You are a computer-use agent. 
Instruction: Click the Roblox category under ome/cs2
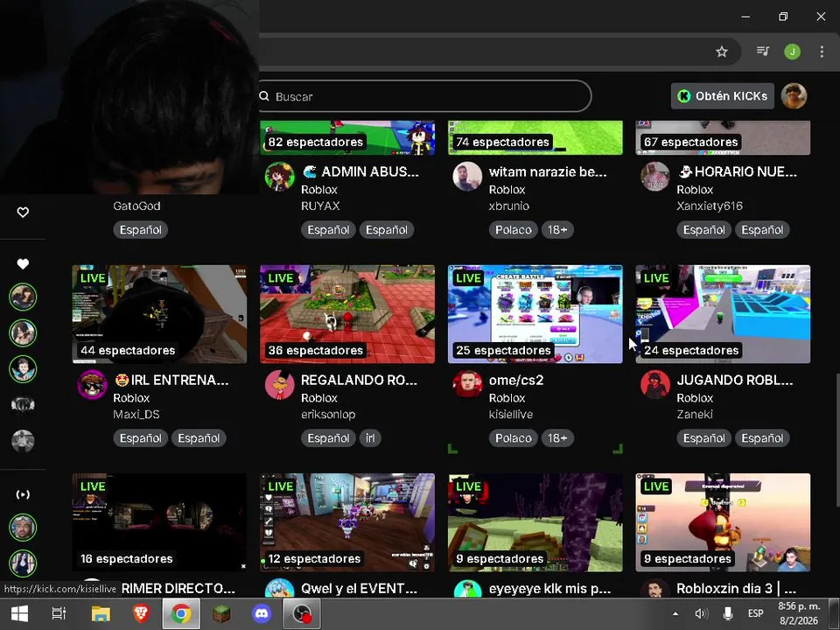pyautogui.click(x=507, y=398)
